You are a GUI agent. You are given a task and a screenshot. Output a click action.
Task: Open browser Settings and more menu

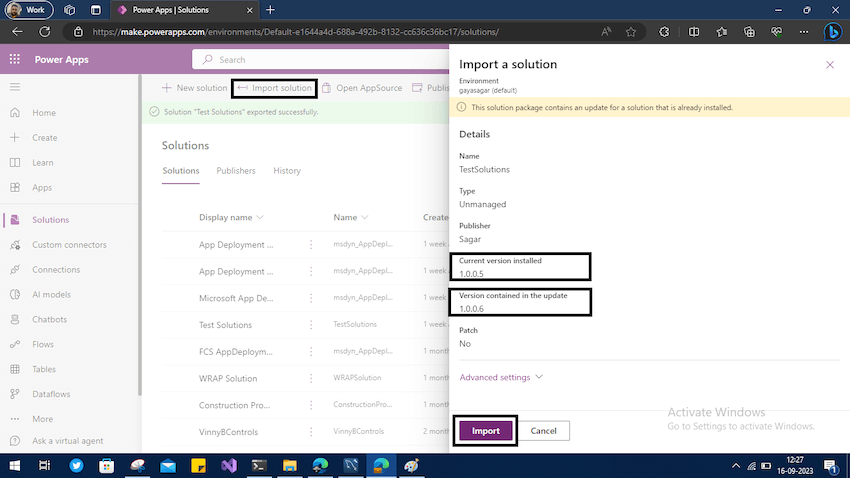tap(804, 32)
